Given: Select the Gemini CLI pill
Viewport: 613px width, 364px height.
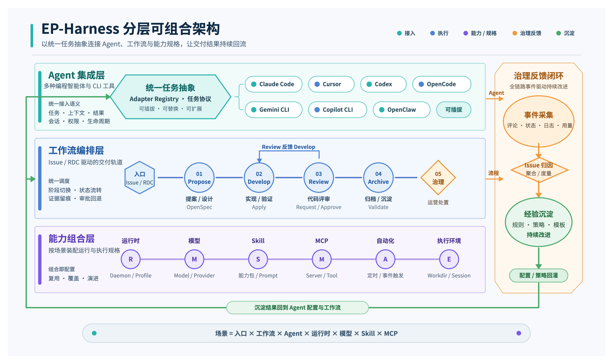Looking at the screenshot, I should pos(273,110).
